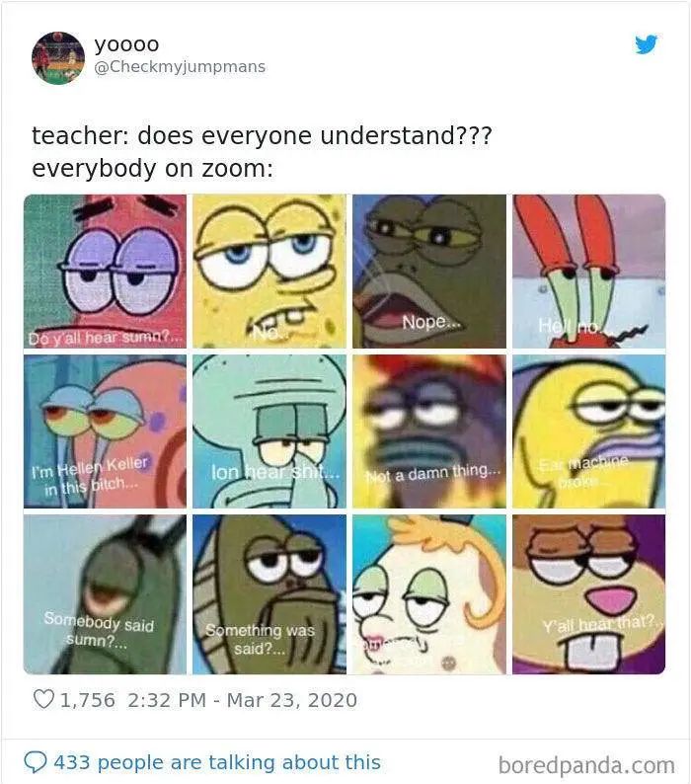The height and width of the screenshot is (784, 691).
Task: Select the Gary 'Hellen Keller' image
Action: [105, 431]
